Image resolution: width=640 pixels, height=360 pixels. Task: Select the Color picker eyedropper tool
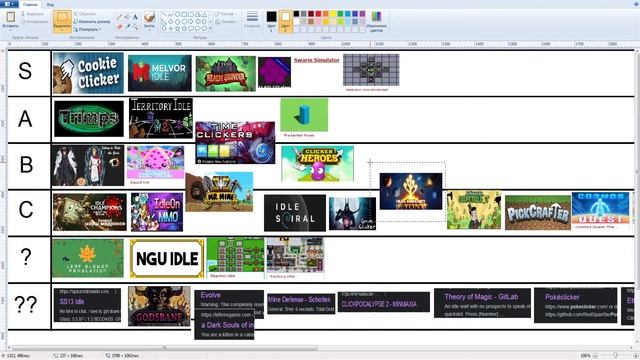(127, 26)
